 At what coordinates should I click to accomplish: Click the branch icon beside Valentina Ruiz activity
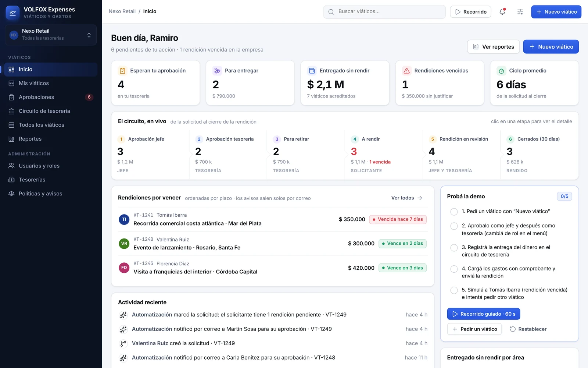123,344
